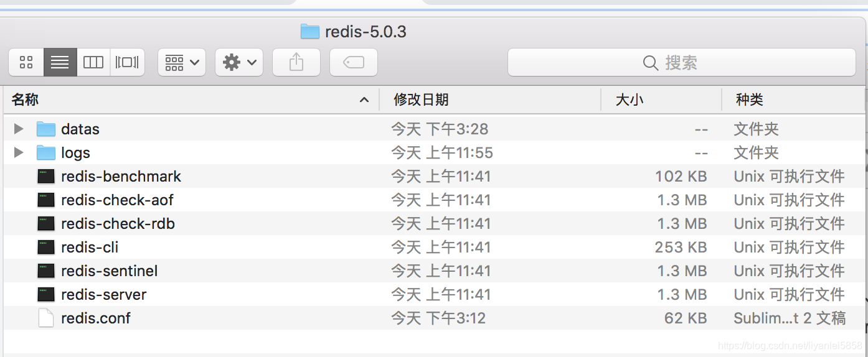Image resolution: width=868 pixels, height=357 pixels.
Task: Expand the datas folder disclosure triangle
Action: [x=19, y=129]
